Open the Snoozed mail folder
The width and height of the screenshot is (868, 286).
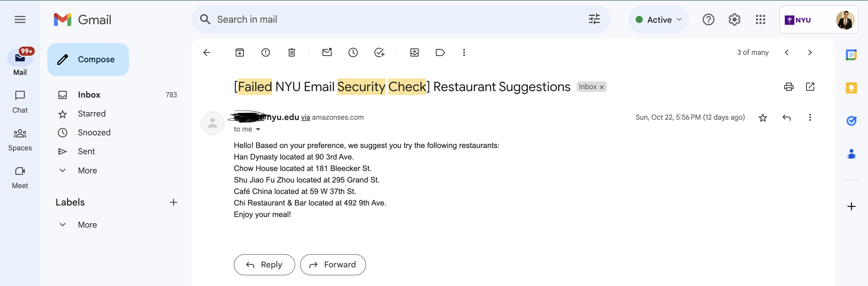point(94,132)
